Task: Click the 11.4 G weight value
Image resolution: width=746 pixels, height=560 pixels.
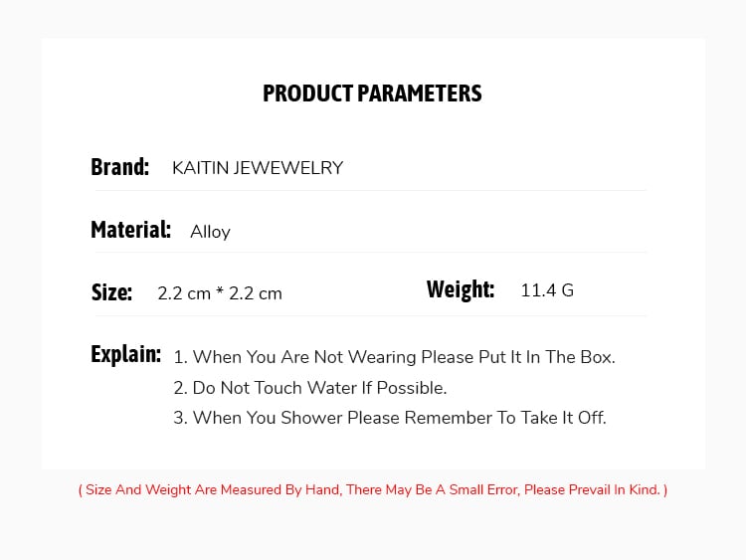Action: tap(547, 290)
